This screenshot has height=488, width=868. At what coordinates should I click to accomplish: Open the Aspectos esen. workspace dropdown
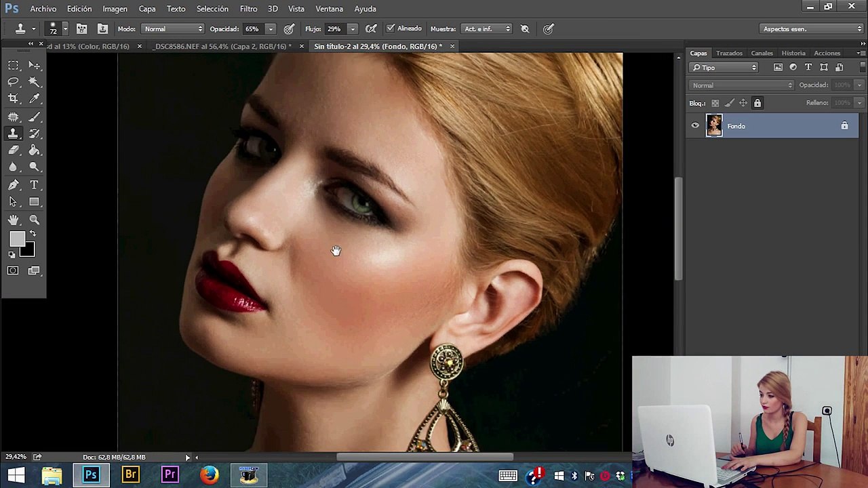tap(812, 28)
